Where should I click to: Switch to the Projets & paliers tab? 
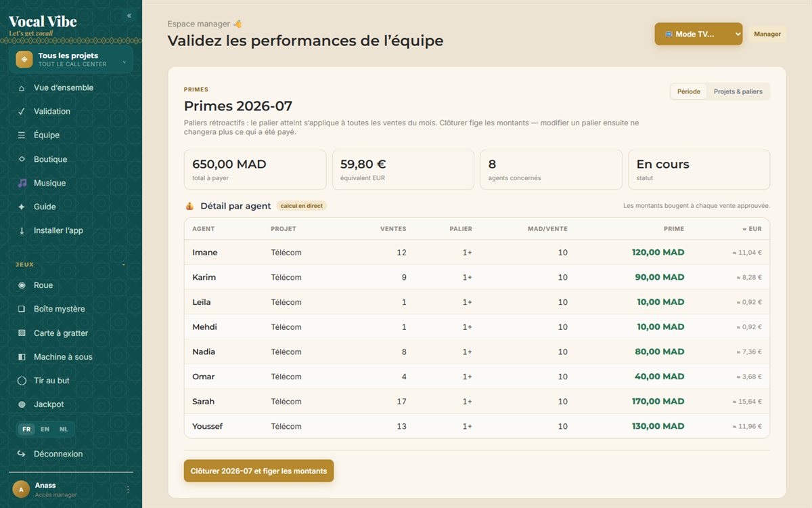point(738,91)
